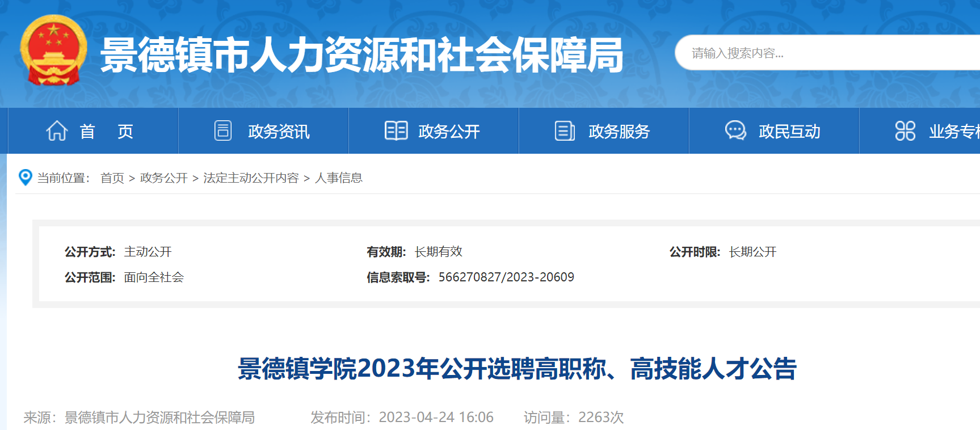This screenshot has height=430, width=980.
Task: Click the publish time 2023-04-24 16:06
Action: [x=436, y=418]
